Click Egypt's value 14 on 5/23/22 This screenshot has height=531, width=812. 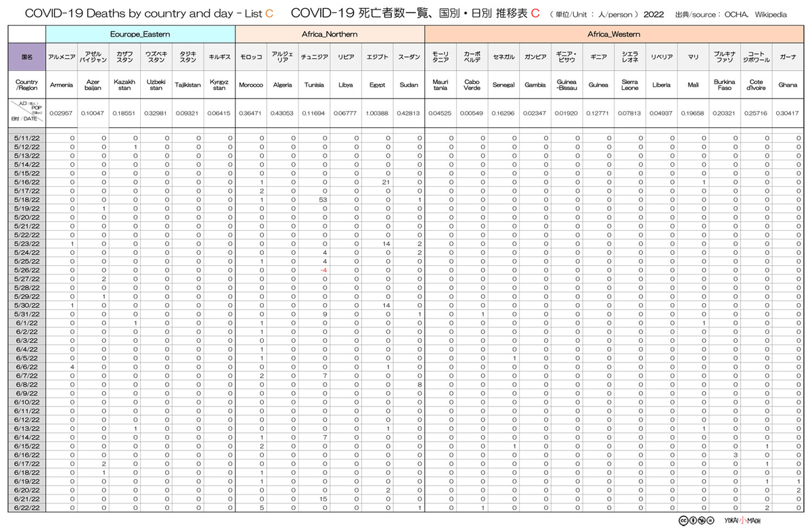(x=388, y=244)
